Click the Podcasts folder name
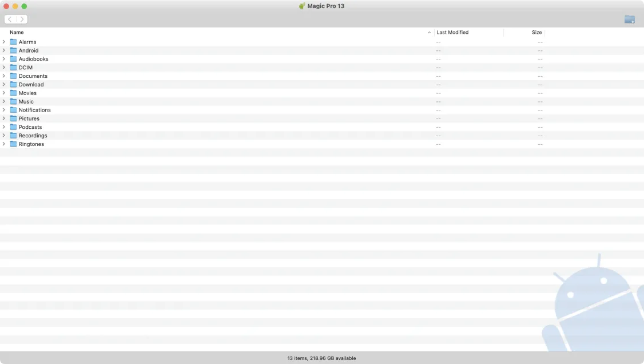The width and height of the screenshot is (644, 364). (x=30, y=127)
